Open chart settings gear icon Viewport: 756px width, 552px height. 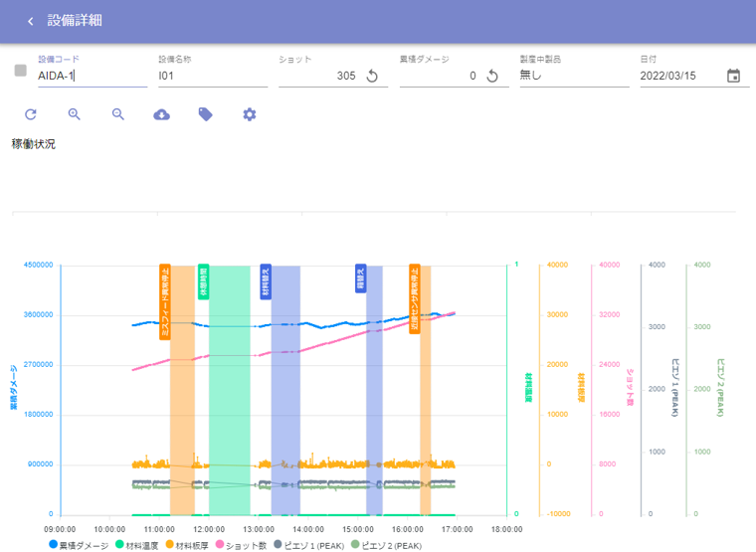click(250, 114)
